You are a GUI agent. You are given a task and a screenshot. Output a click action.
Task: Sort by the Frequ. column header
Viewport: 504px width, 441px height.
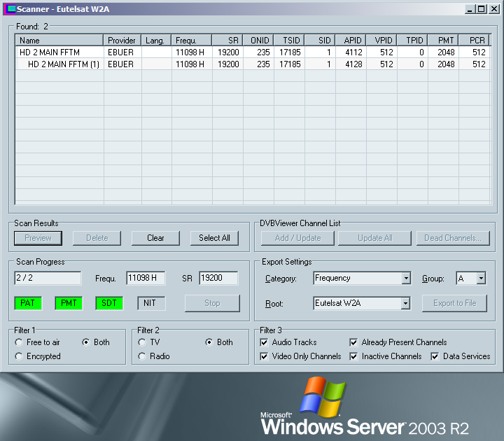[192, 41]
